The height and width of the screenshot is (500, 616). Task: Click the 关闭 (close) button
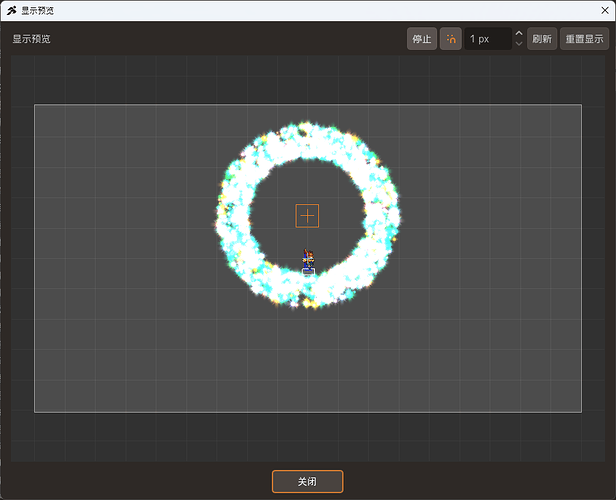[307, 481]
